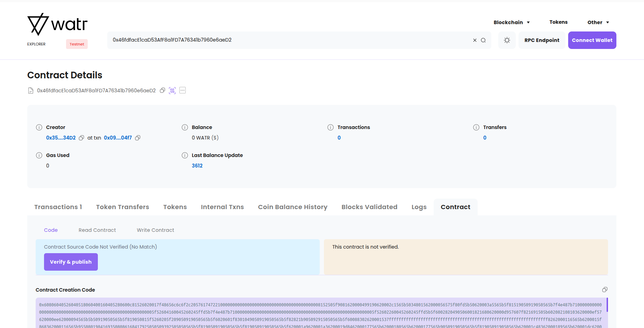The width and height of the screenshot is (644, 328).
Task: Open the Read Contract tab
Action: (x=97, y=230)
